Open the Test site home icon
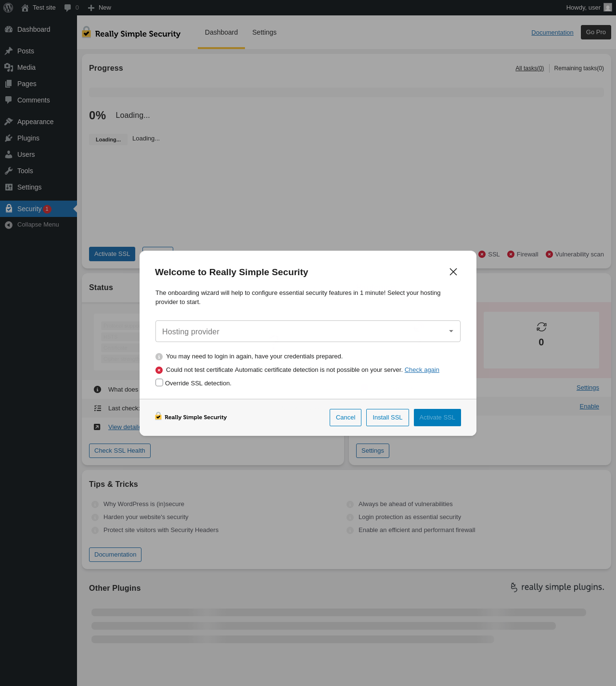Viewport: 616px width, 686px height. click(x=25, y=8)
